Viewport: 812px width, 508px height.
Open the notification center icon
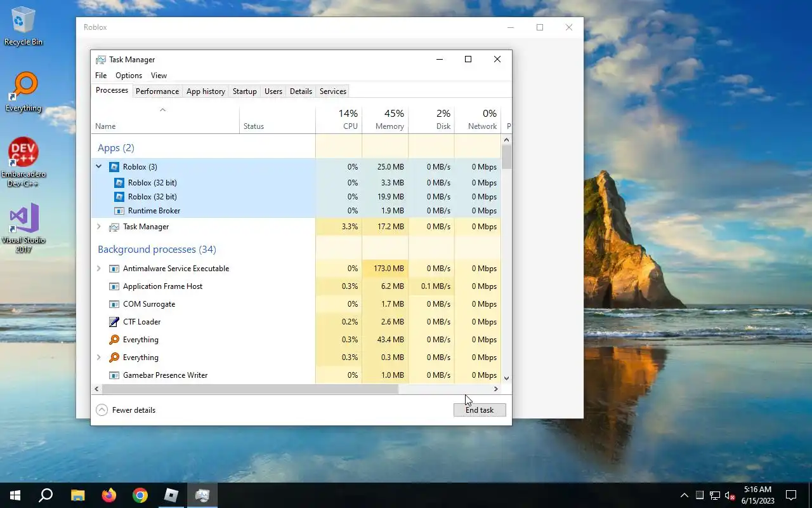pos(791,495)
